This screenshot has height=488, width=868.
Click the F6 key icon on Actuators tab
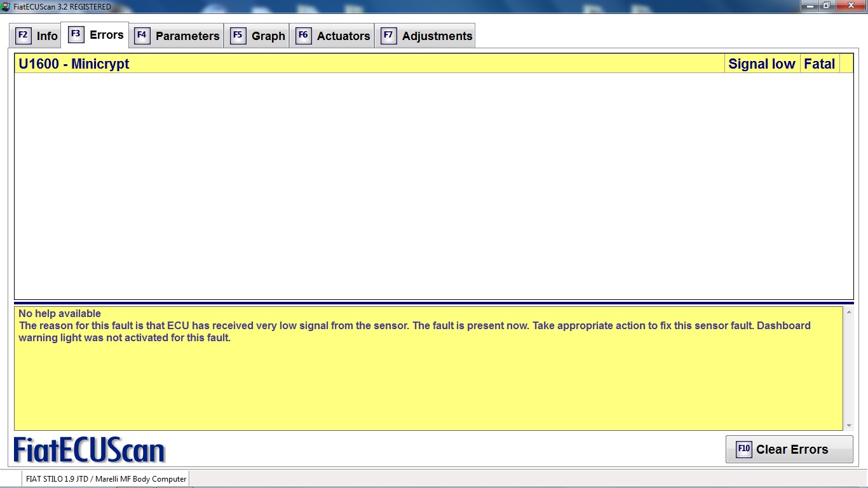[x=303, y=36]
